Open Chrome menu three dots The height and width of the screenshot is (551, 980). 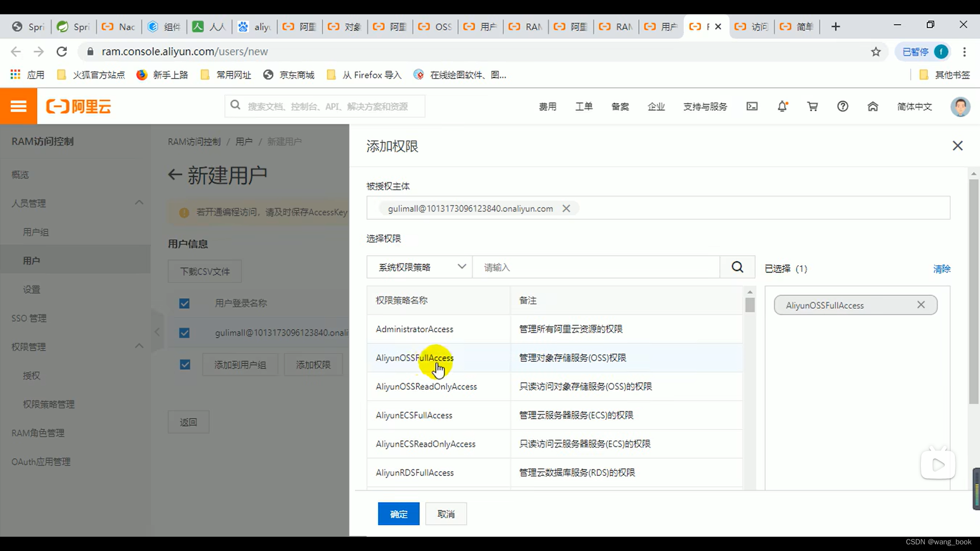pyautogui.click(x=964, y=52)
